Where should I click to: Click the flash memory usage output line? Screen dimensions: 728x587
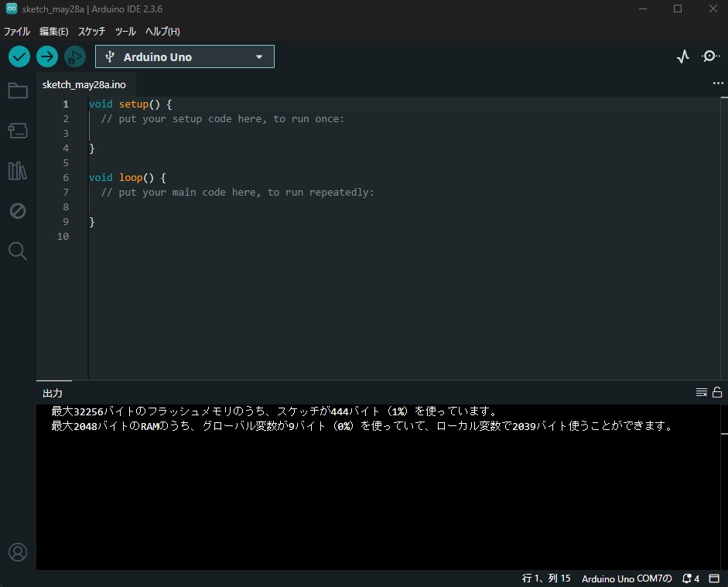click(275, 411)
